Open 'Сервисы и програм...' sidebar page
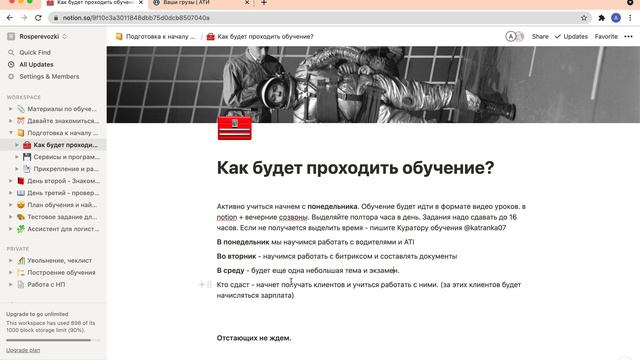 tap(67, 157)
